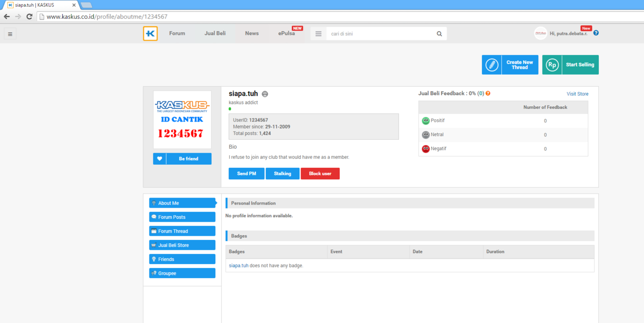Click the red Negatif face icon
Screen dimensions: 644x323
(x=426, y=149)
